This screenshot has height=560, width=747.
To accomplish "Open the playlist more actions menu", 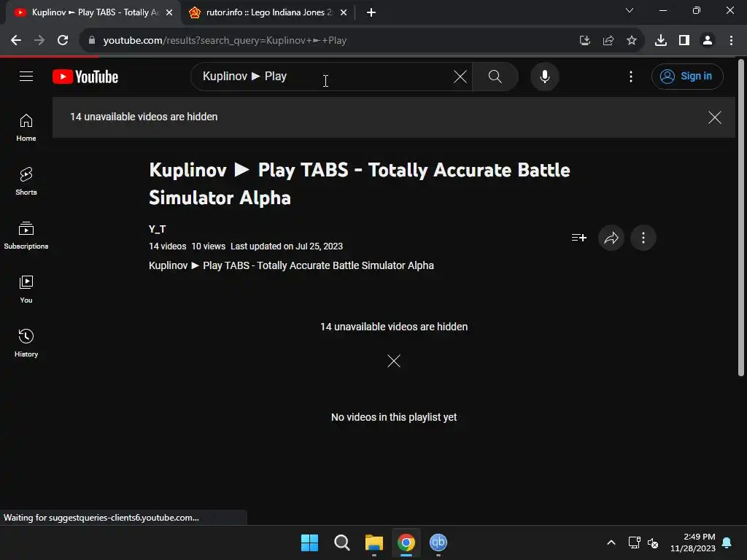I will coord(643,238).
